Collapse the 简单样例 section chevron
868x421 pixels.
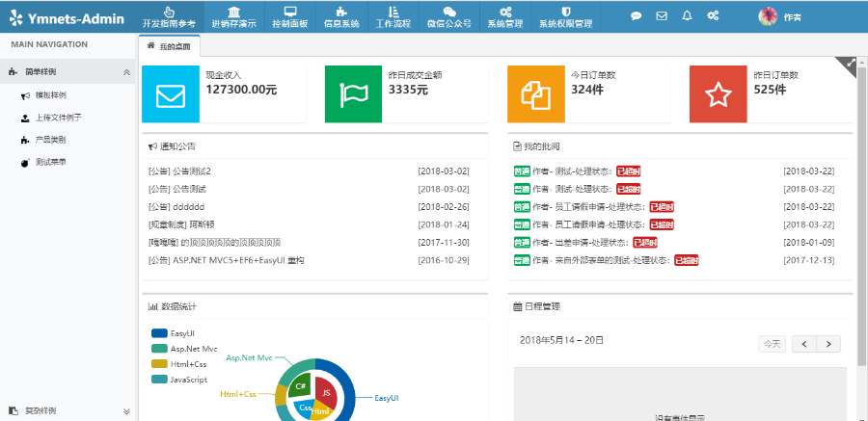126,72
